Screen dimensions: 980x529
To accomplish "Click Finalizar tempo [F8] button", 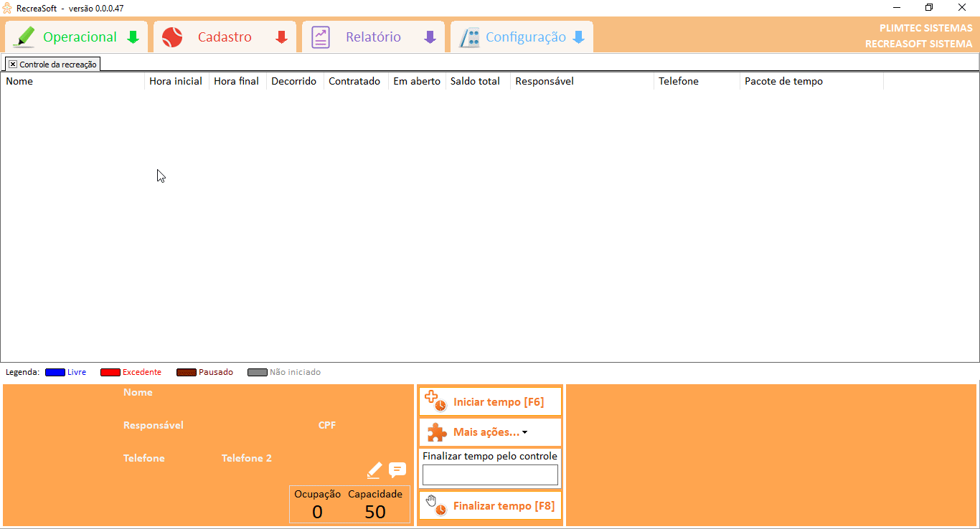I will pyautogui.click(x=490, y=506).
